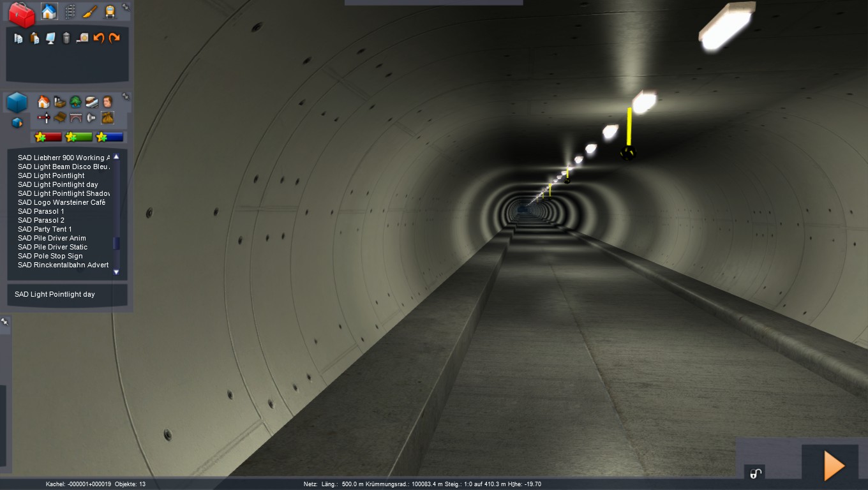
Task: Click the red star filter button
Action: coord(49,137)
